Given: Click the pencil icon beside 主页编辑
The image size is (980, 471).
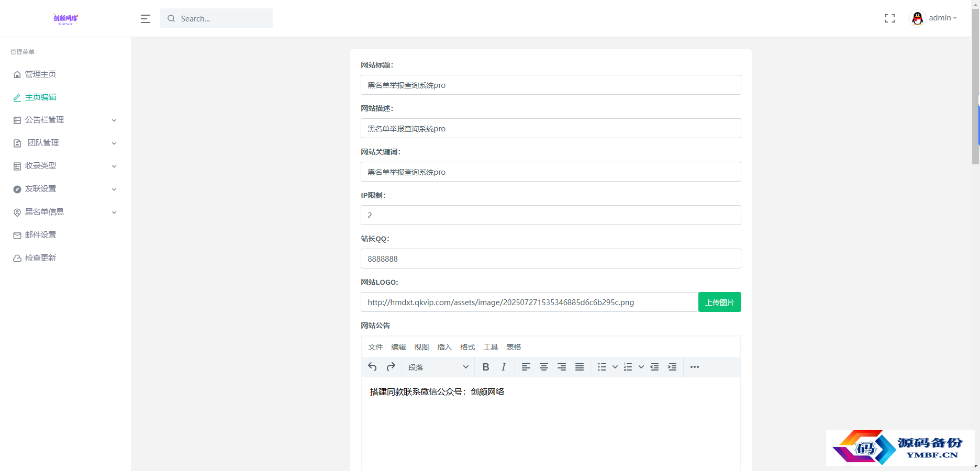Looking at the screenshot, I should pyautogui.click(x=17, y=97).
